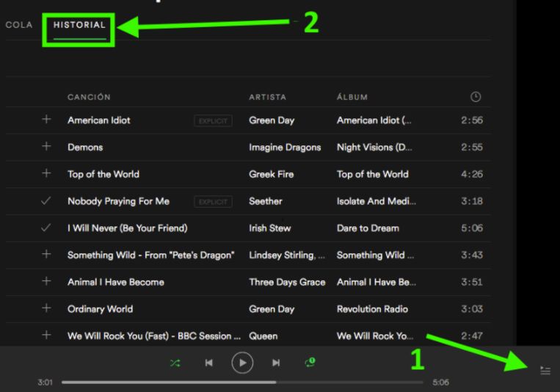Screen dimensions: 560x392
Task: Switch to the Cola tab
Action: 19,26
